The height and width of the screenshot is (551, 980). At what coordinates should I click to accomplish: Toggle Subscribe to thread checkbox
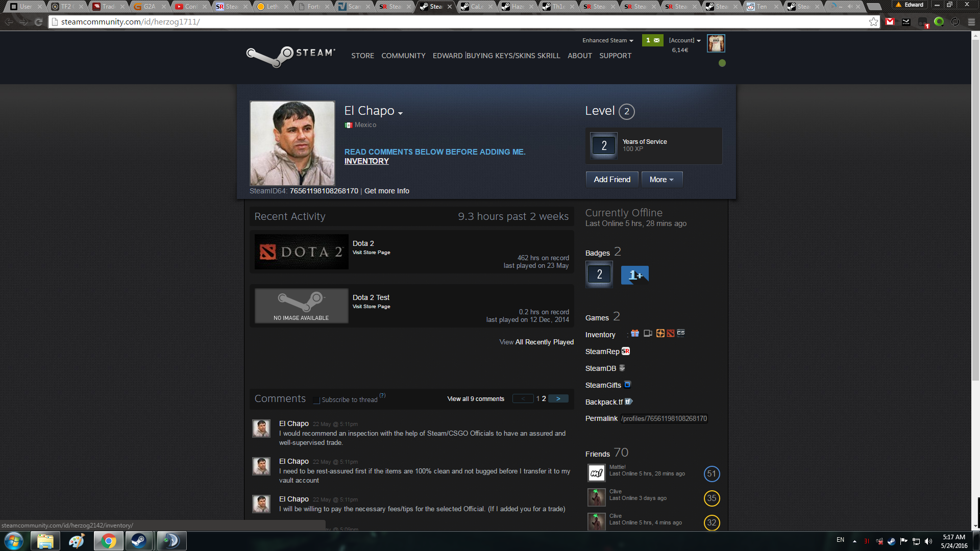coord(316,400)
